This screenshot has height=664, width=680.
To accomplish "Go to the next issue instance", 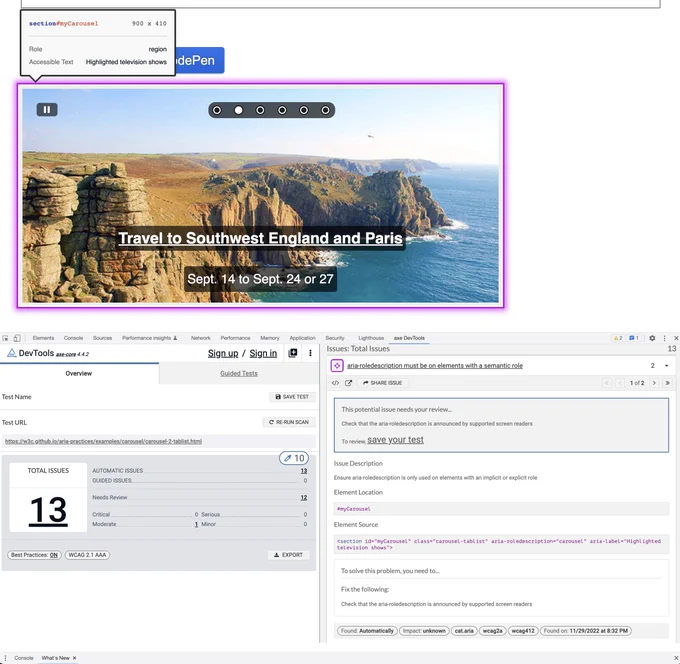I will point(654,383).
